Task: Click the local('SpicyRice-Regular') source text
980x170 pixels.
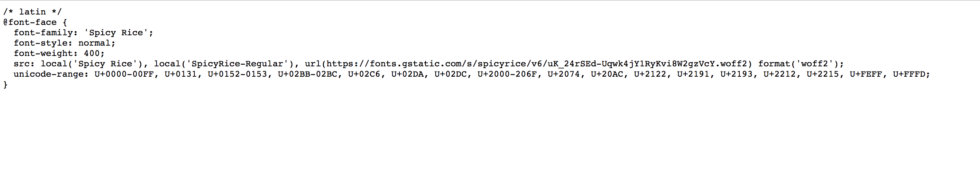Action: (223, 64)
